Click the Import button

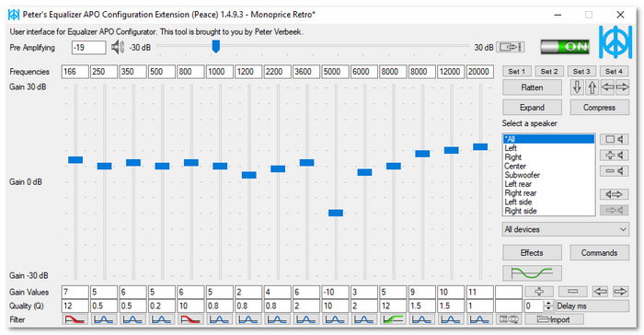point(554,319)
